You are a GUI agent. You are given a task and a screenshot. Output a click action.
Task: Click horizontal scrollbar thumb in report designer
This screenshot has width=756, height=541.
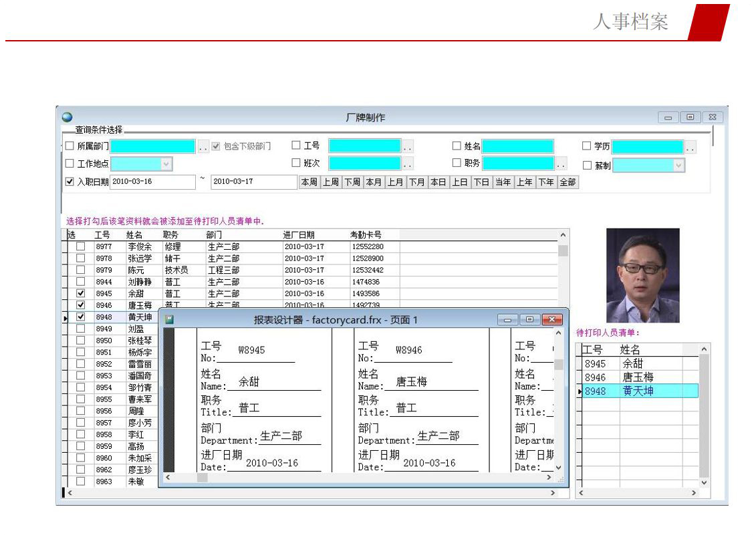tap(202, 478)
